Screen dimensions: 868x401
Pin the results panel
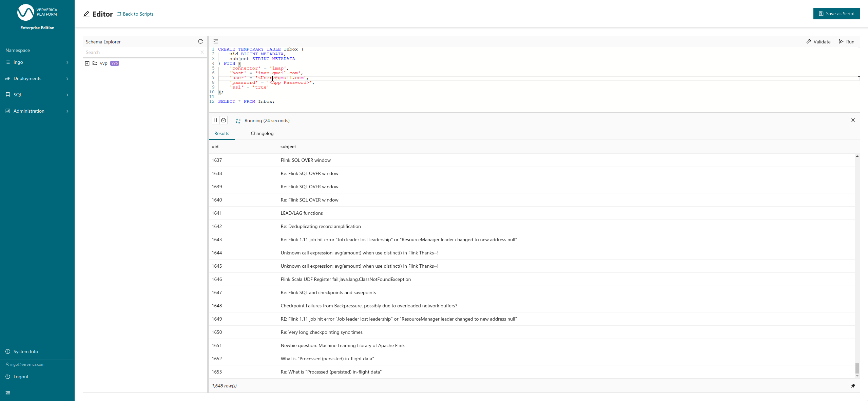(x=853, y=386)
